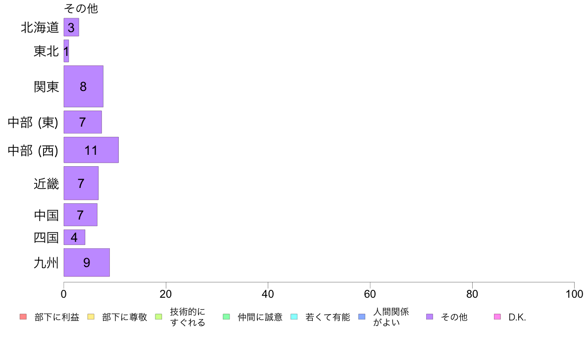The width and height of the screenshot is (588, 364).
Task: Select the 仲間に誠意 legend swatch
Action: tap(226, 317)
